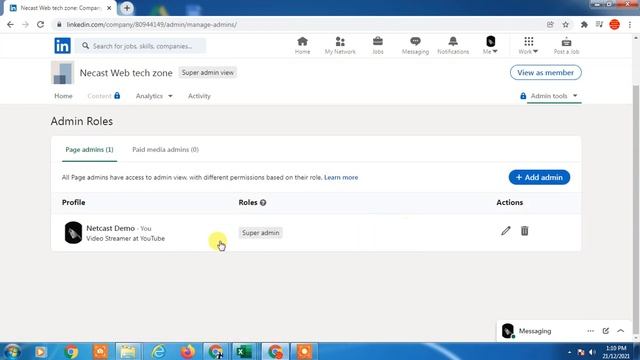Image resolution: width=640 pixels, height=360 pixels.
Task: Click the Roles help question mark icon
Action: click(x=263, y=202)
